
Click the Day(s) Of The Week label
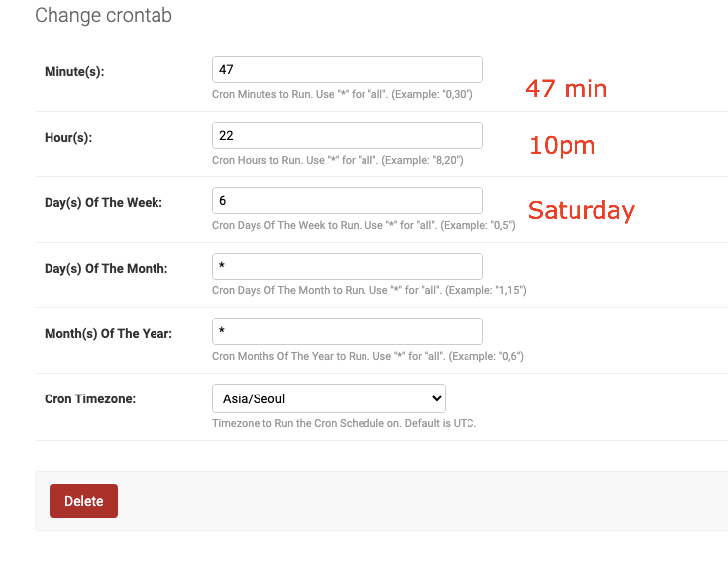pos(103,203)
